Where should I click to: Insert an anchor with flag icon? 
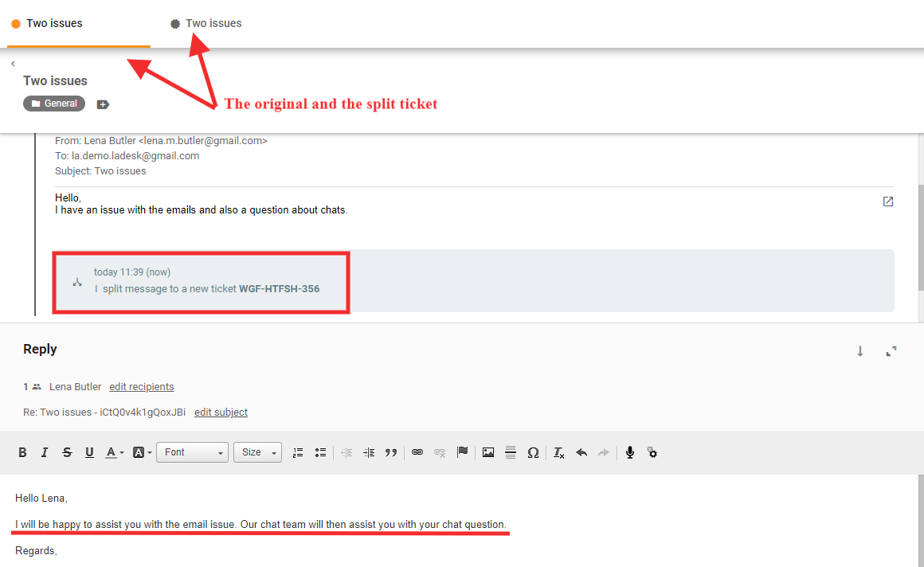pos(462,452)
